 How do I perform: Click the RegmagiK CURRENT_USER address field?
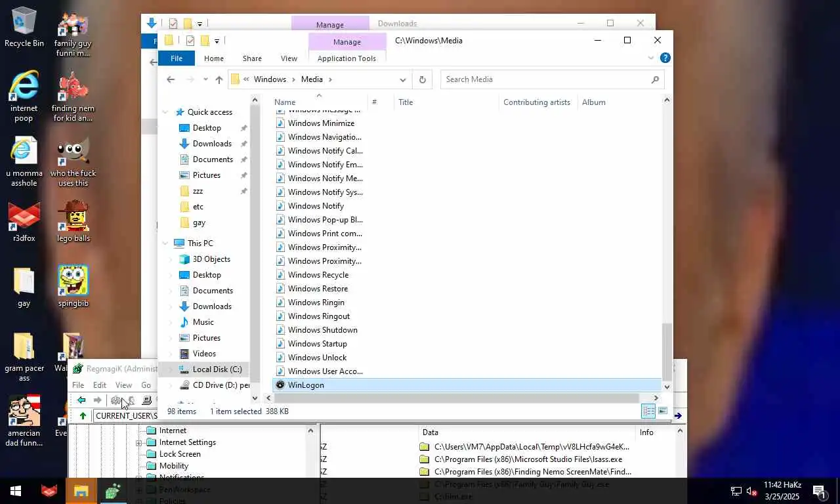126,415
